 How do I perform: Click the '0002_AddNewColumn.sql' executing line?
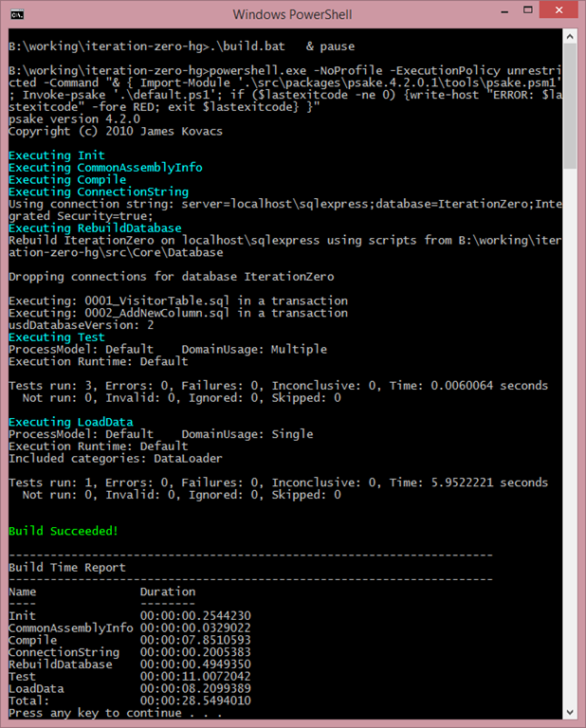(x=178, y=313)
